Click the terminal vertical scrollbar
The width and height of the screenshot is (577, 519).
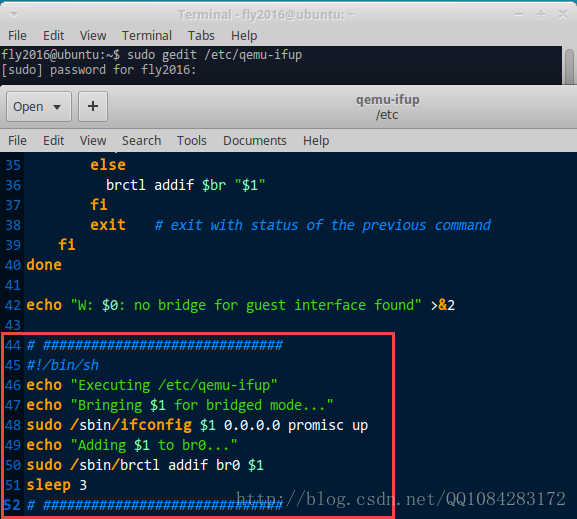point(570,66)
